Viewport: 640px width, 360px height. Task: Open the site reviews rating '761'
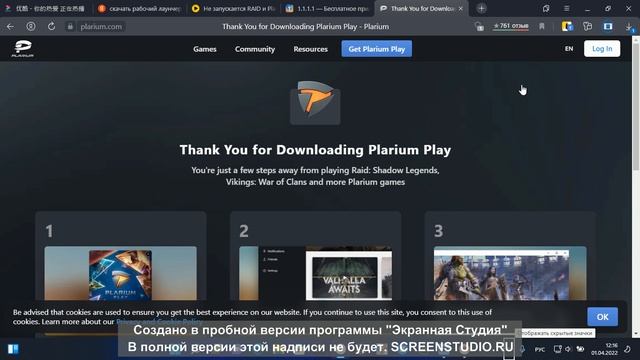pyautogui.click(x=511, y=26)
